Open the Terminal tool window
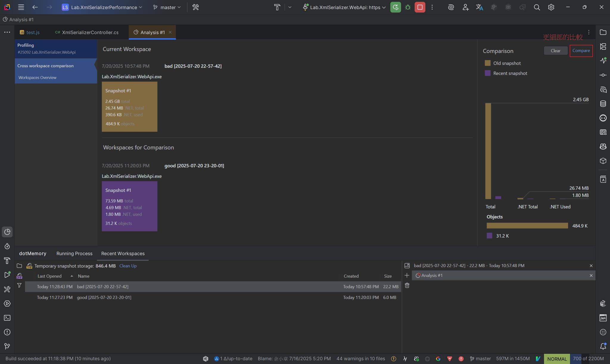 (7, 318)
